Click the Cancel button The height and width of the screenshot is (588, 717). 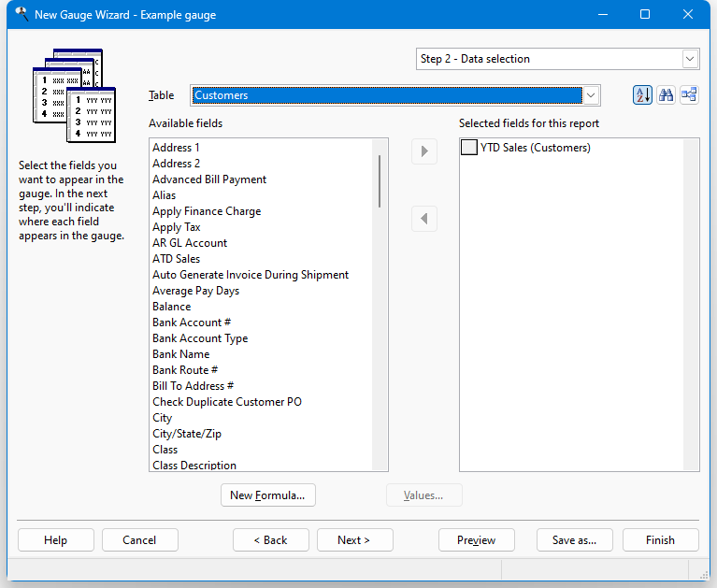pos(139,540)
